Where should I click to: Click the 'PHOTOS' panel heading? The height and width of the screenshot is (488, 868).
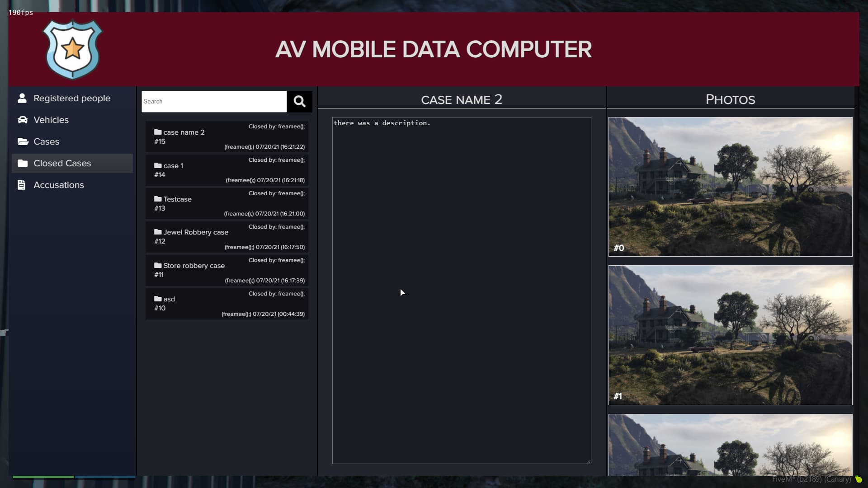click(x=730, y=99)
